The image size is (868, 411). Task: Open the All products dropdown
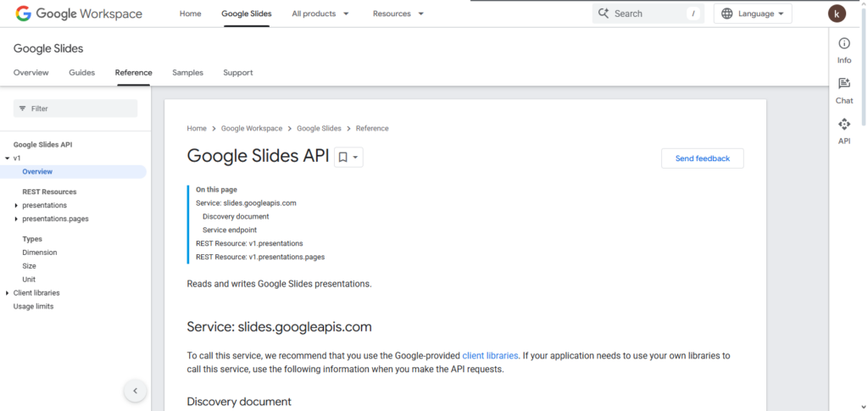[x=320, y=14]
